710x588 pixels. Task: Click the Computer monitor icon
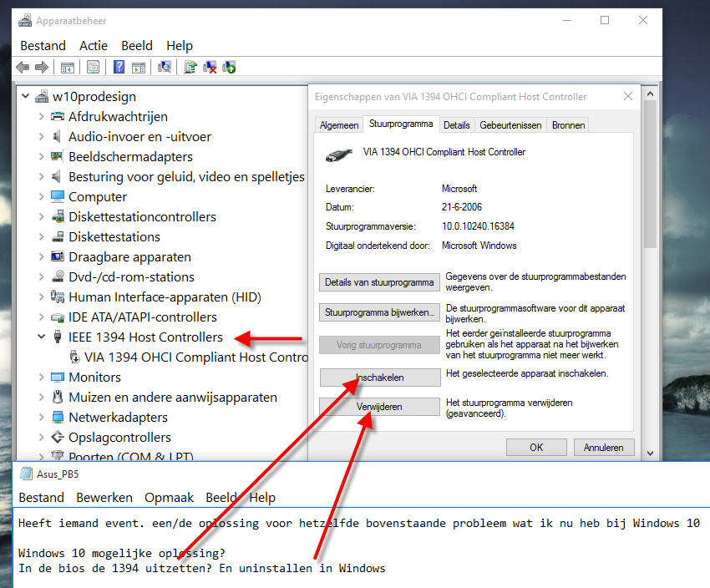tap(58, 196)
